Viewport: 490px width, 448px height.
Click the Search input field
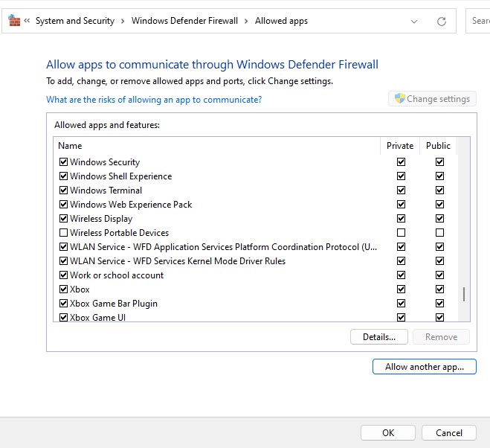coord(478,21)
